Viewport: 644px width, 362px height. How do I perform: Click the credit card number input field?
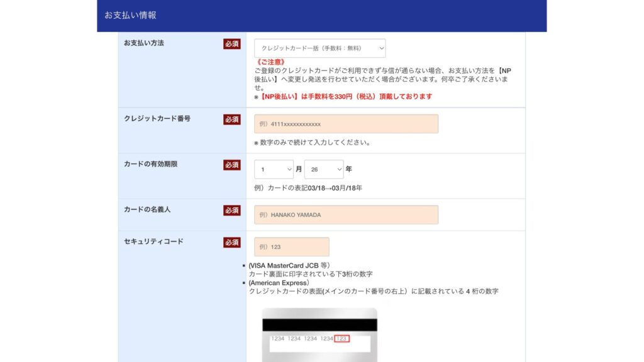(x=346, y=123)
